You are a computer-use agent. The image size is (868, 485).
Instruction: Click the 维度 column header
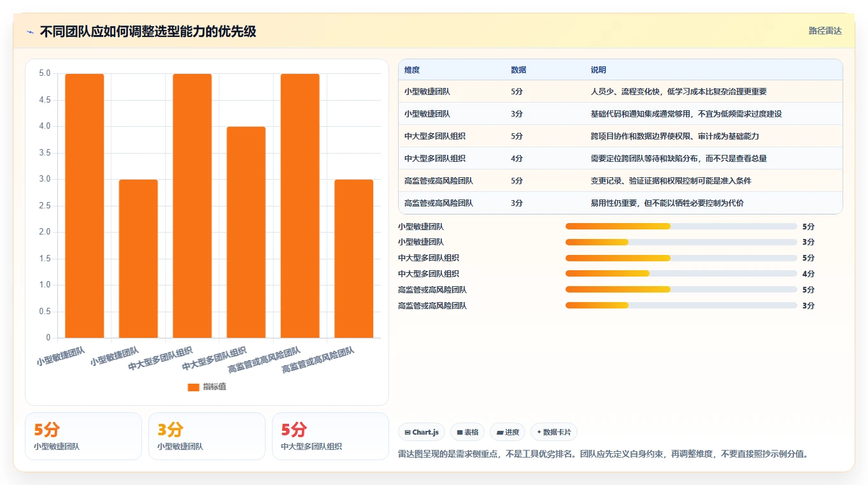pyautogui.click(x=412, y=70)
